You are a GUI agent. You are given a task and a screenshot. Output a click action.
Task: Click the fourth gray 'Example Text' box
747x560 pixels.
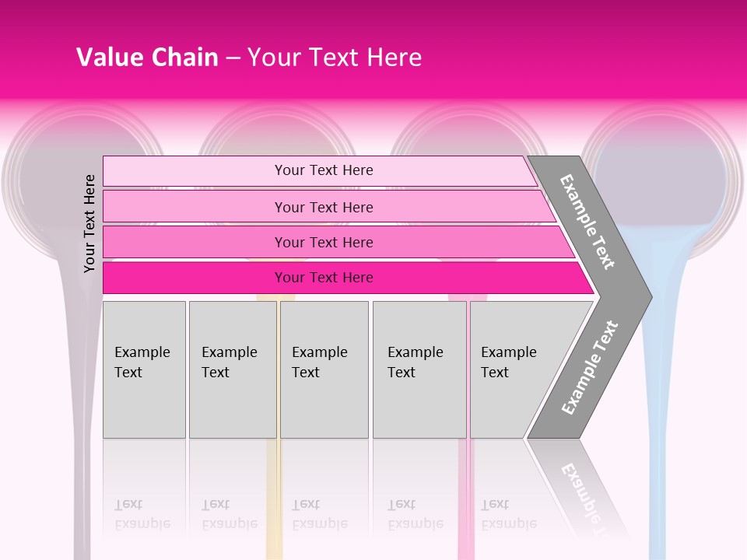(x=419, y=369)
